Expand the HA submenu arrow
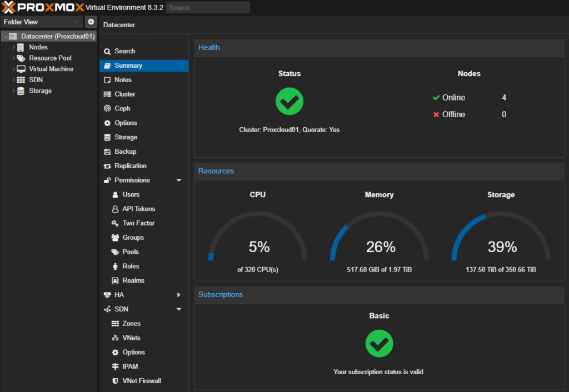 click(x=179, y=295)
